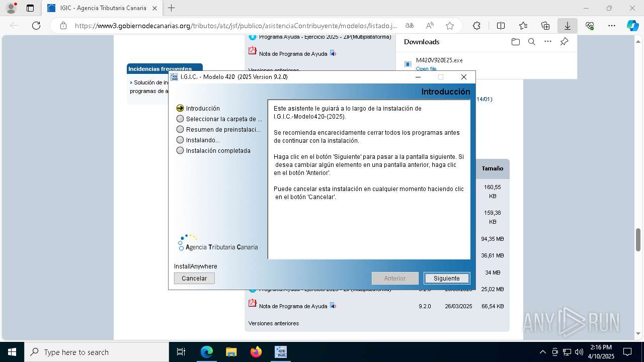Select the Instalación completada step
The width and height of the screenshot is (644, 362).
[x=213, y=150]
